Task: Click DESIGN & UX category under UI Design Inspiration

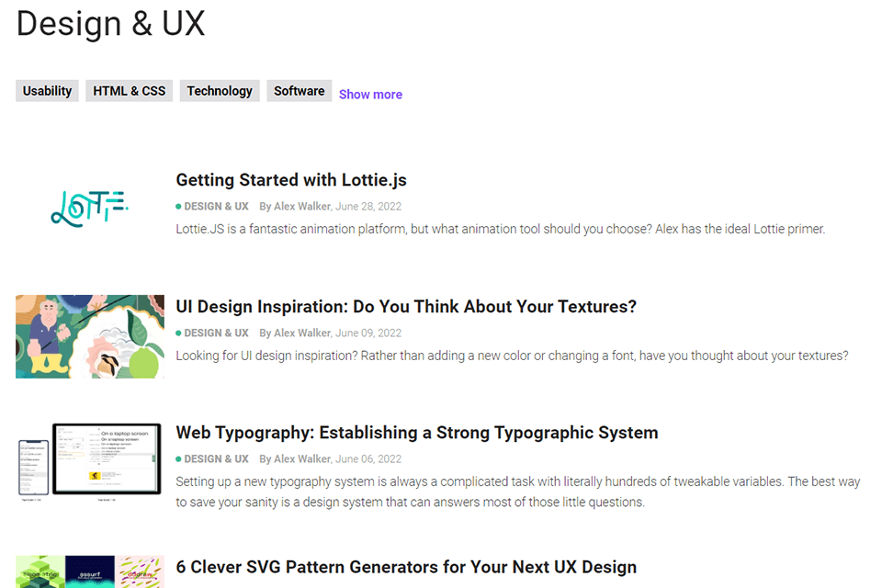Action: click(216, 334)
